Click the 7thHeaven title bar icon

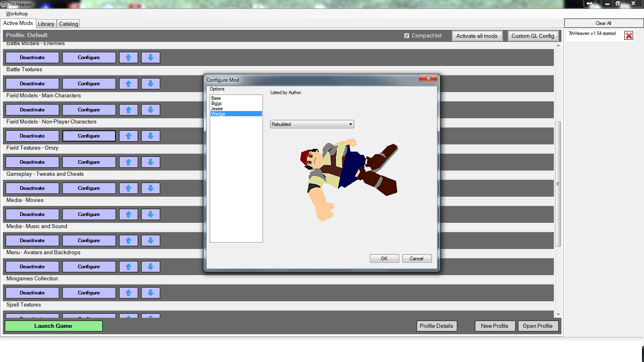point(4,4)
